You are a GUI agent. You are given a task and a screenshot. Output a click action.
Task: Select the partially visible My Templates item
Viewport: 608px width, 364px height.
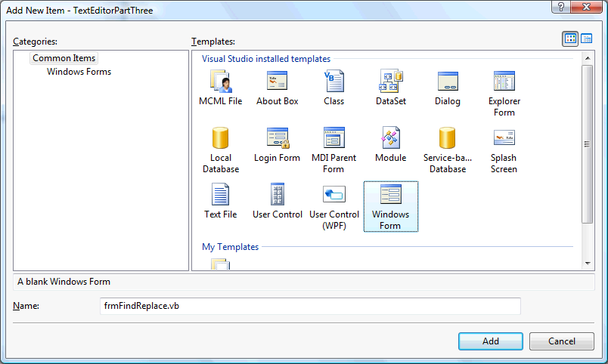pyautogui.click(x=221, y=264)
